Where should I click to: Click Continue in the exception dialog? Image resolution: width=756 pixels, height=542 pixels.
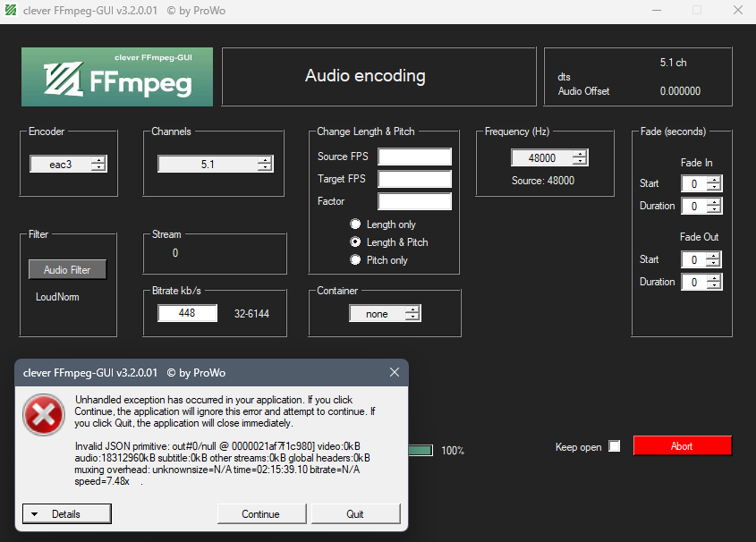(262, 514)
